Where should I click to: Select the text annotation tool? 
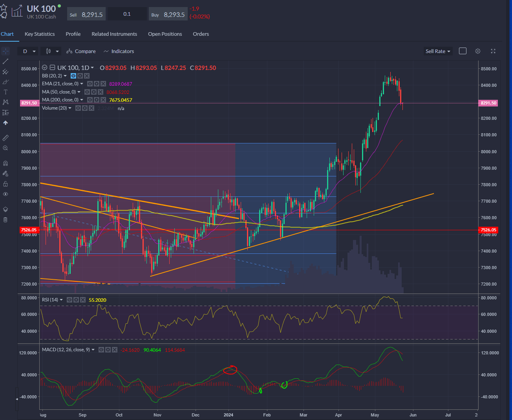(x=5, y=92)
